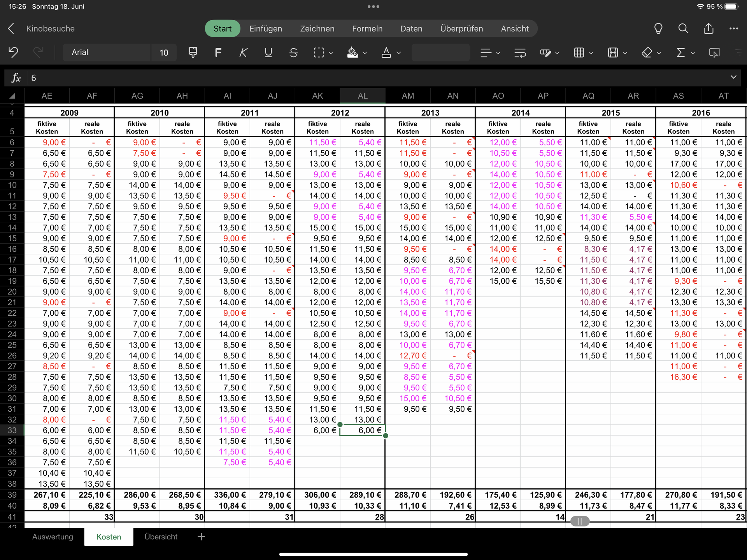747x560 pixels.
Task: Switch to the Übersicht sheet tab
Action: coord(161,537)
